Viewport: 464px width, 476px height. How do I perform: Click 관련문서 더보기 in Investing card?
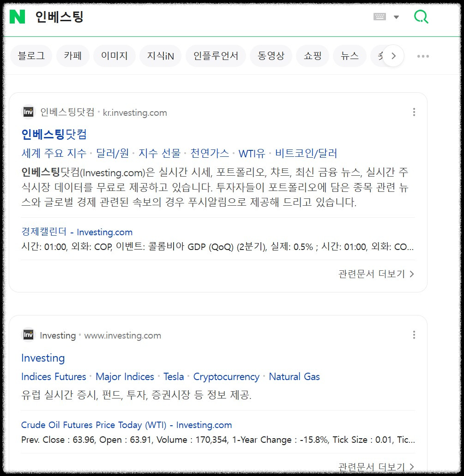(376, 467)
